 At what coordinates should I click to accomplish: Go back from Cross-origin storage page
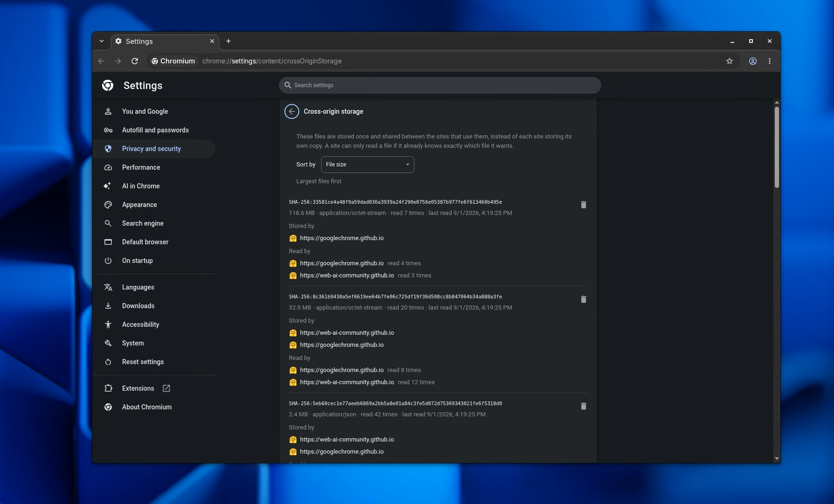[x=292, y=111]
